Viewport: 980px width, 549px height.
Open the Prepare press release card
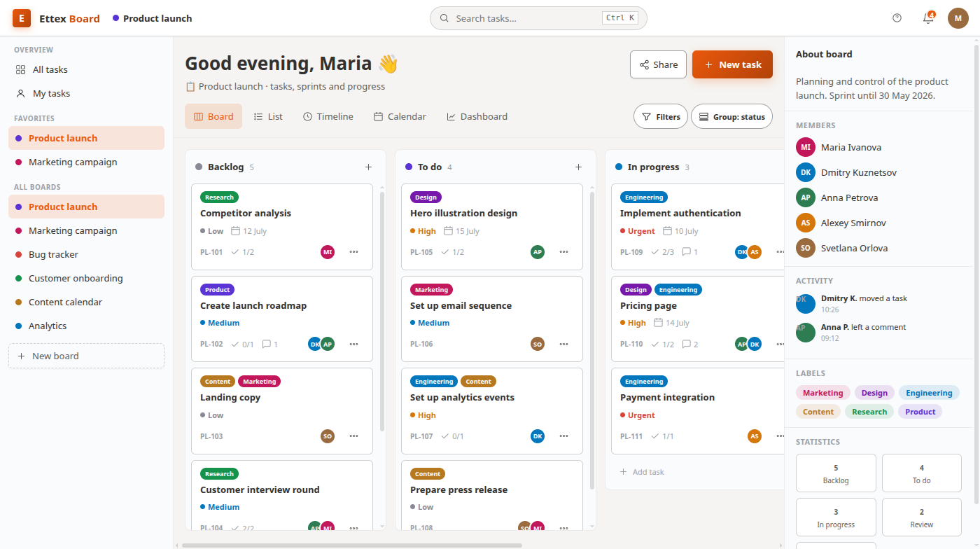[492, 495]
